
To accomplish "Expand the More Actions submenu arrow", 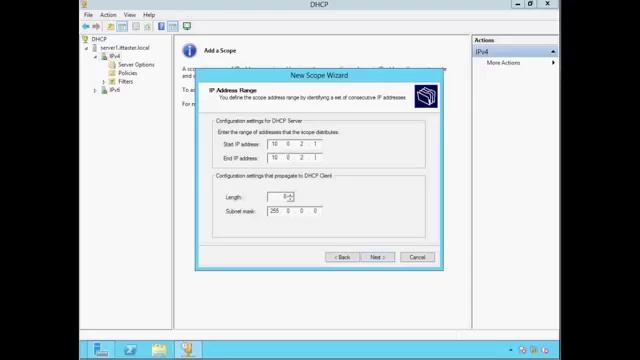I will click(553, 63).
